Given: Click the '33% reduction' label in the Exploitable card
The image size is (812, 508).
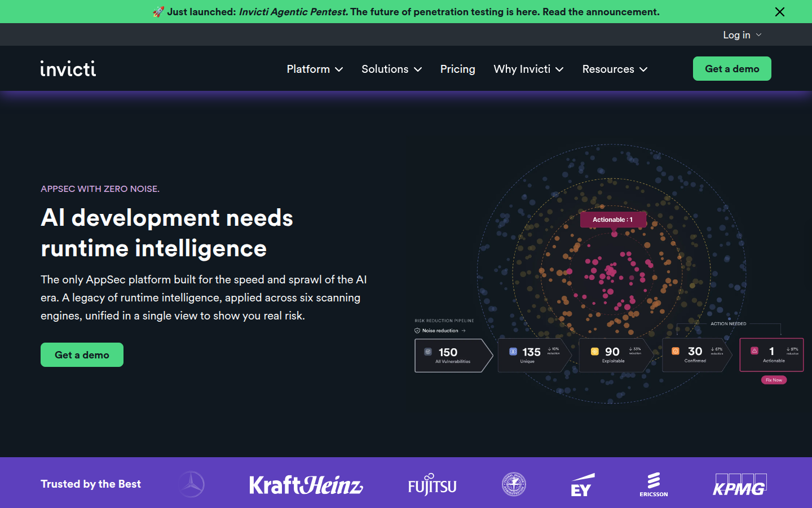Looking at the screenshot, I should [x=635, y=351].
